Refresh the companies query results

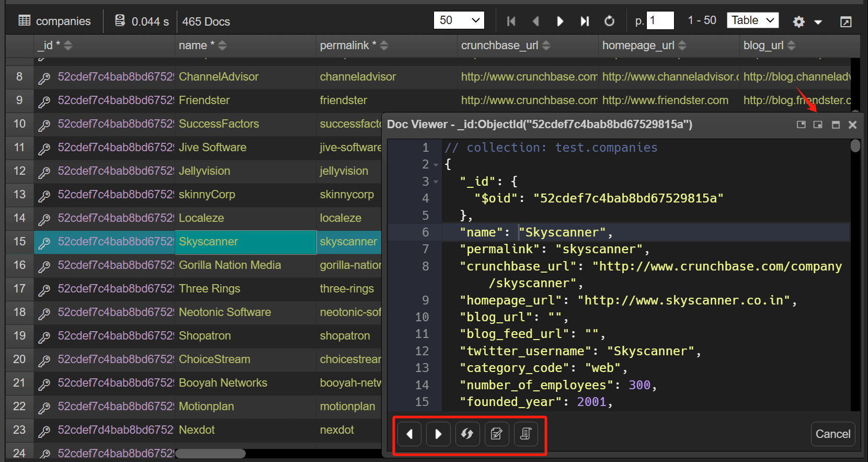point(609,21)
